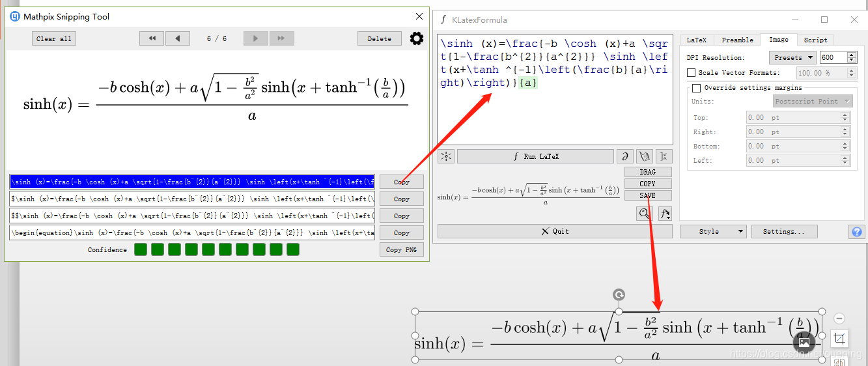868x366 pixels.
Task: Click the Bottom margin stepper
Action: tap(845, 147)
